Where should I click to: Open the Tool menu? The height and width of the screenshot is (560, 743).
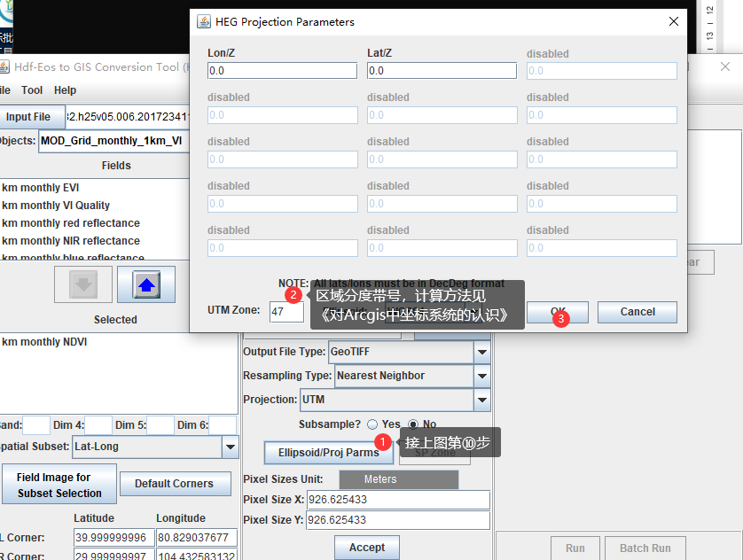pyautogui.click(x=32, y=89)
